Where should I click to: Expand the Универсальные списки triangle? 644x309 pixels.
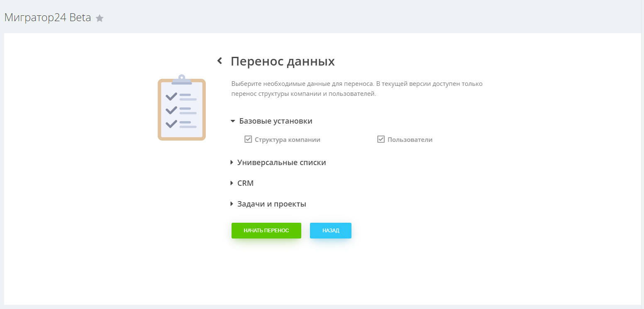pyautogui.click(x=232, y=163)
